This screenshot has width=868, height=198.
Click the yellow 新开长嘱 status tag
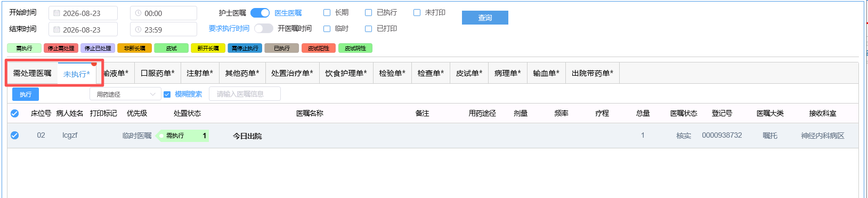(208, 48)
